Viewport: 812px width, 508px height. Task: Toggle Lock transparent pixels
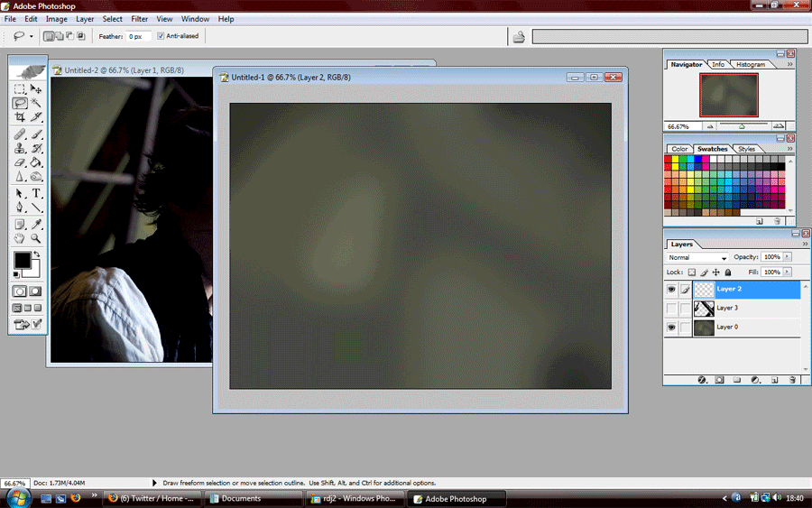click(x=692, y=272)
